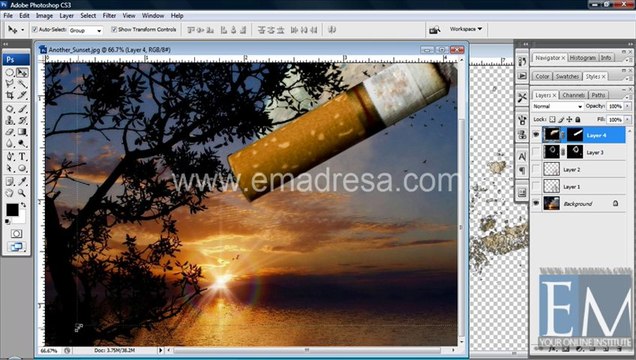The height and width of the screenshot is (360, 636).
Task: Open the Fill slider arrow
Action: (x=627, y=120)
